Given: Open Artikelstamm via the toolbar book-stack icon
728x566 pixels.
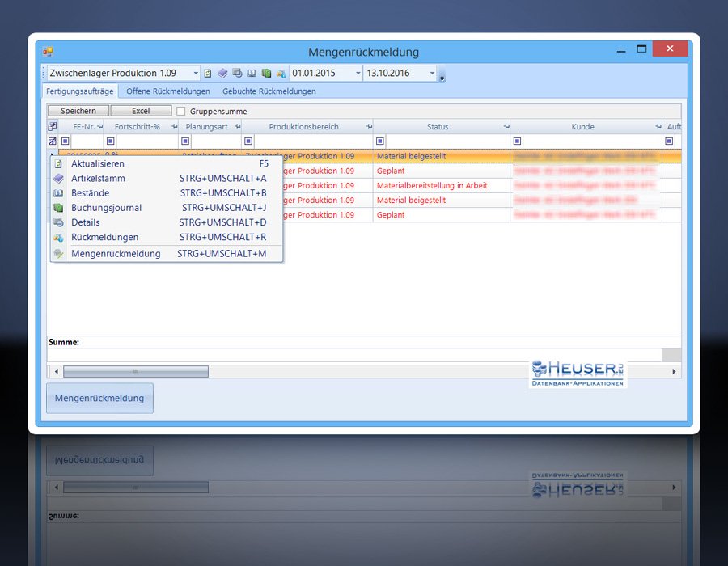Looking at the screenshot, I should point(222,74).
